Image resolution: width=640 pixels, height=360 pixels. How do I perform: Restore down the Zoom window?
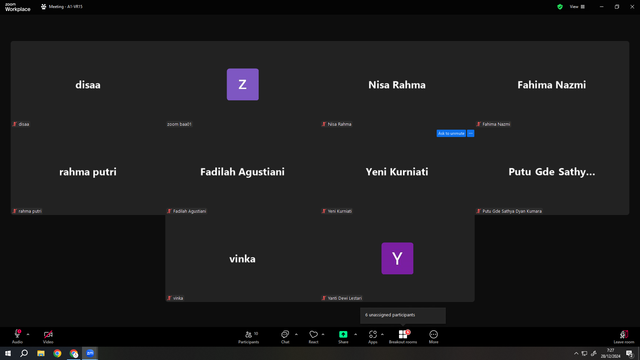pyautogui.click(x=617, y=7)
